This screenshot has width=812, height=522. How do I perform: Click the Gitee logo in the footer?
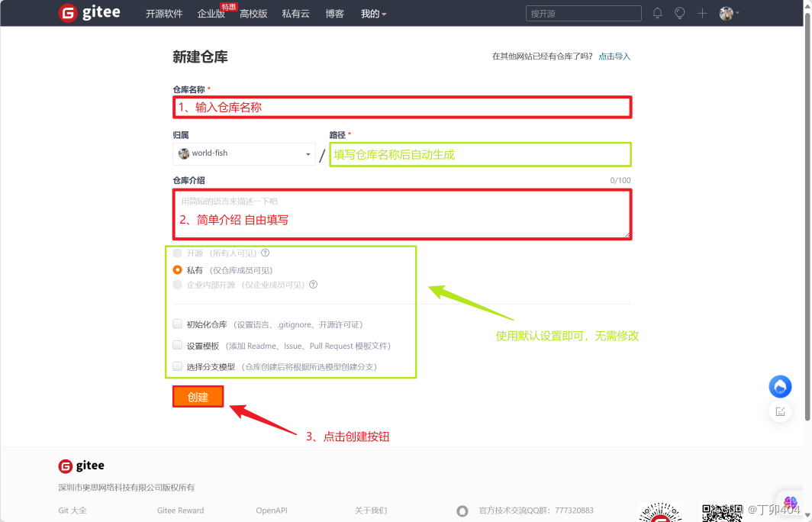pyautogui.click(x=81, y=466)
